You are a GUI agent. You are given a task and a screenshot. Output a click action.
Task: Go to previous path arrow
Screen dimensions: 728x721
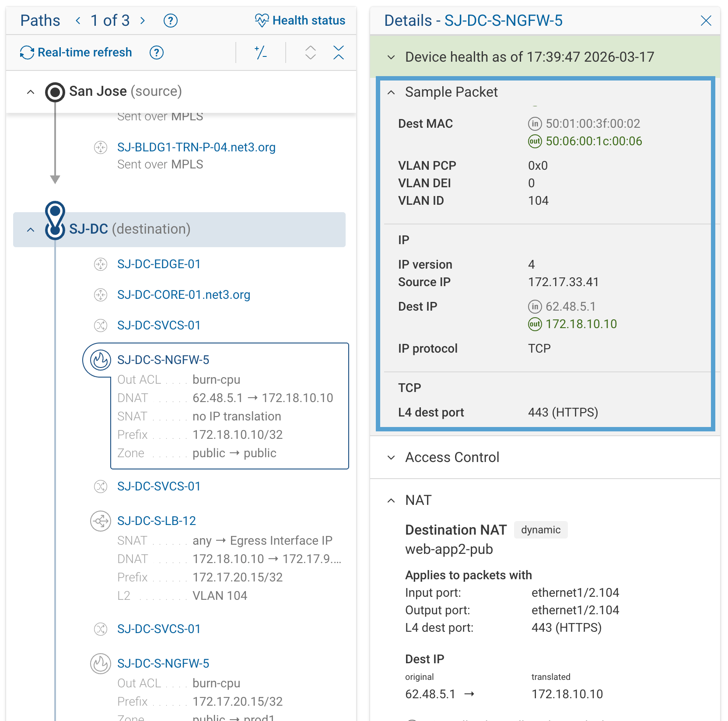(x=78, y=20)
